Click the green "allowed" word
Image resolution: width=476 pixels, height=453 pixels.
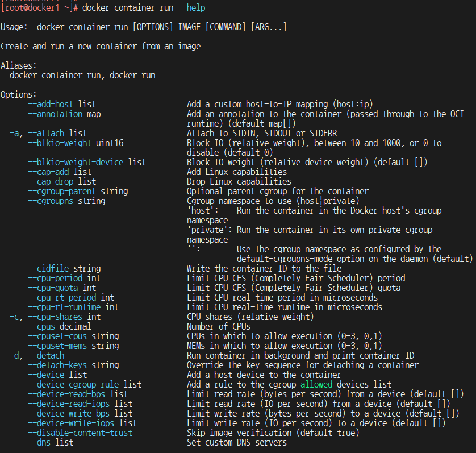click(316, 385)
